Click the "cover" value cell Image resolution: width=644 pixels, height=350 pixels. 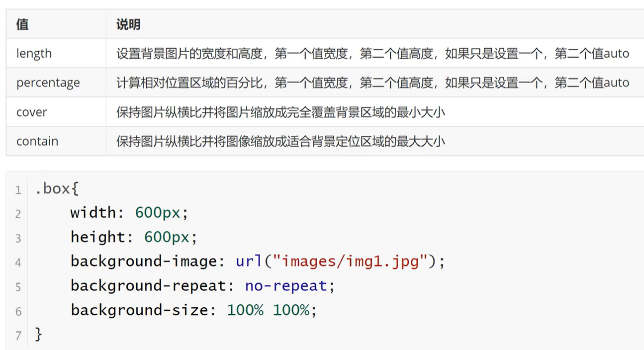pos(31,112)
